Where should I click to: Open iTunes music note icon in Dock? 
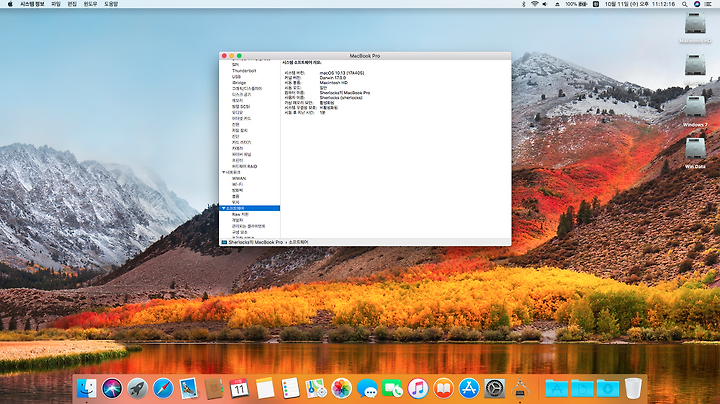point(418,389)
